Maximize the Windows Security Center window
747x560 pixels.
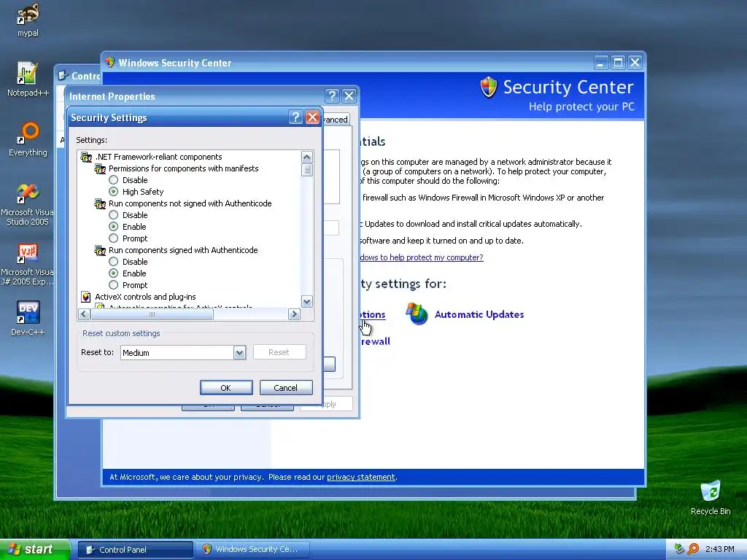click(x=618, y=63)
